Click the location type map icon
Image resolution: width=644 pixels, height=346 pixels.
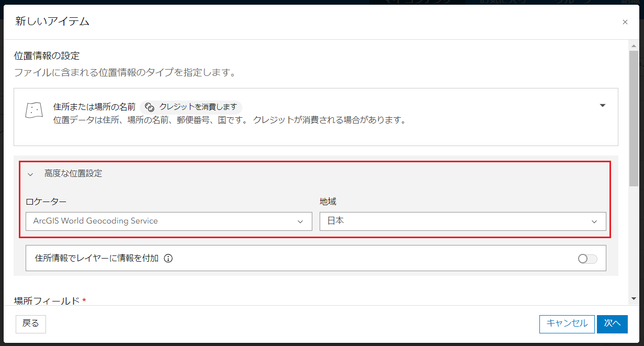pos(34,110)
